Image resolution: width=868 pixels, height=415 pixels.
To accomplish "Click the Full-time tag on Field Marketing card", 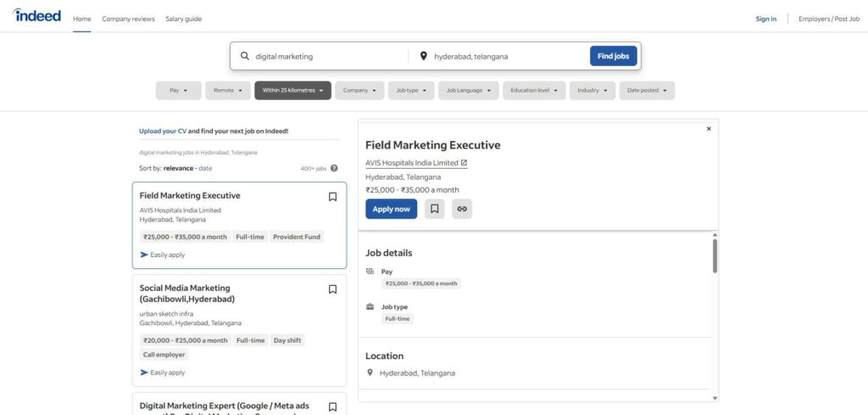I will [250, 237].
